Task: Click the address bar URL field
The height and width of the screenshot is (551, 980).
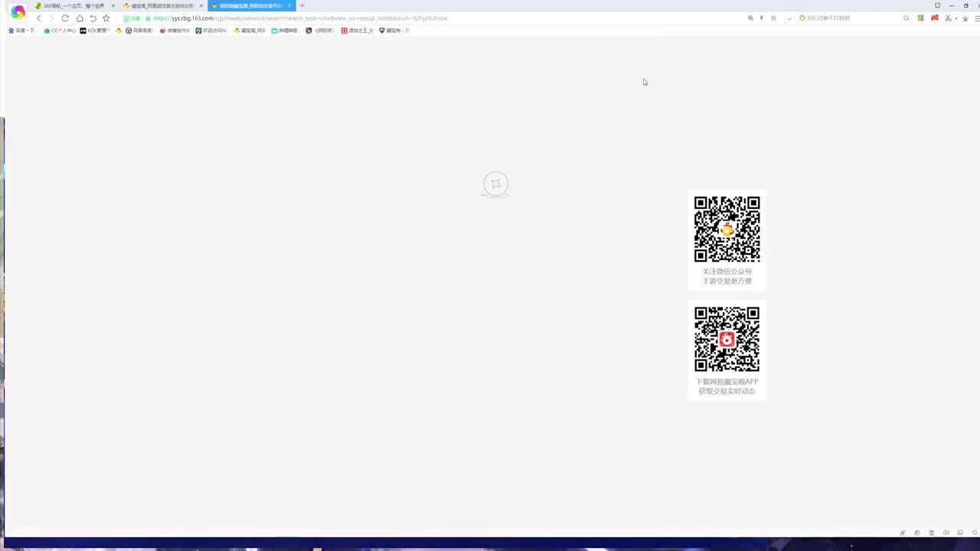Action: 433,18
